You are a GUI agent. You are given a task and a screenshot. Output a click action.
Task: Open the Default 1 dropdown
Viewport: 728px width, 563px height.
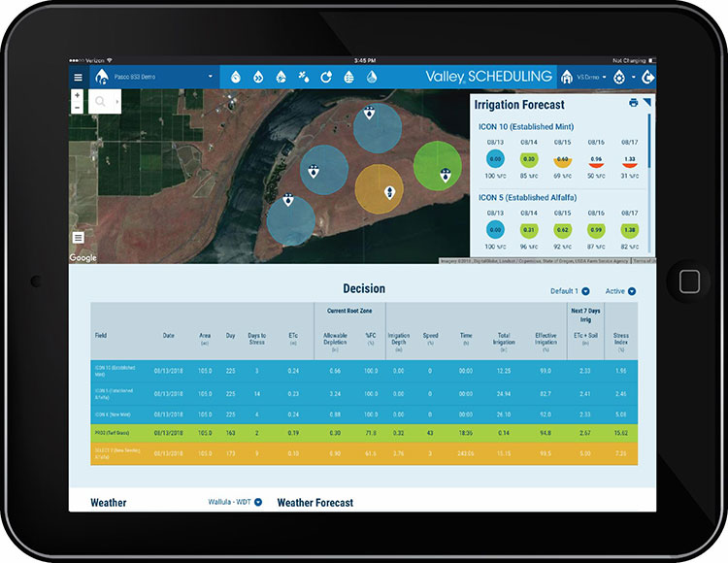click(x=570, y=291)
